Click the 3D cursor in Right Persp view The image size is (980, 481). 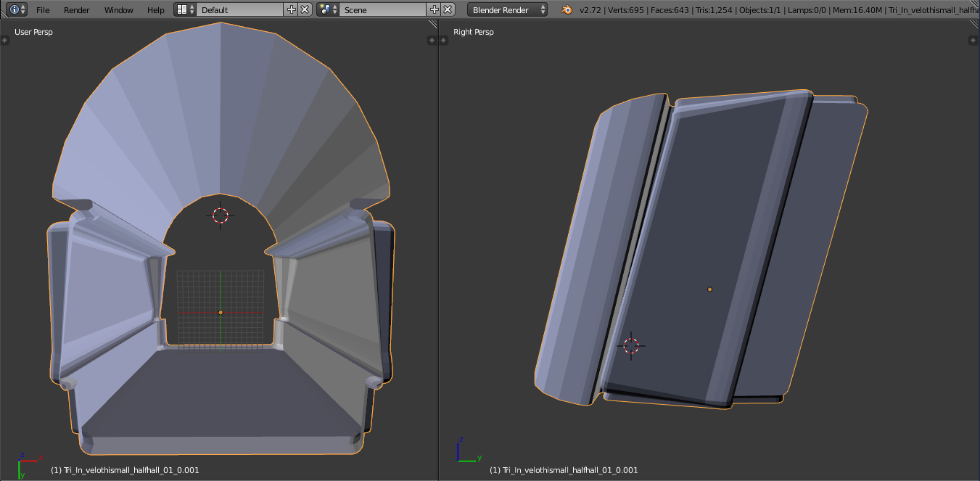click(x=630, y=345)
